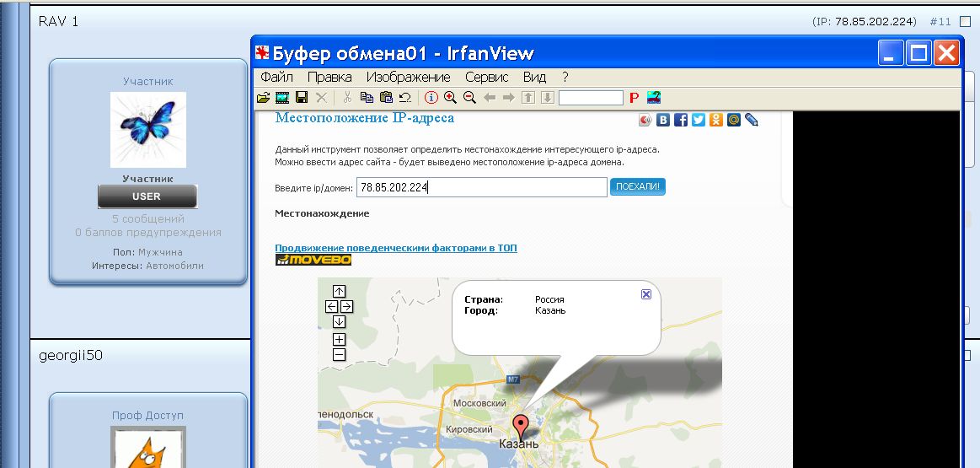
Task: Click the ПОЕХАЛИ! button
Action: tap(638, 186)
